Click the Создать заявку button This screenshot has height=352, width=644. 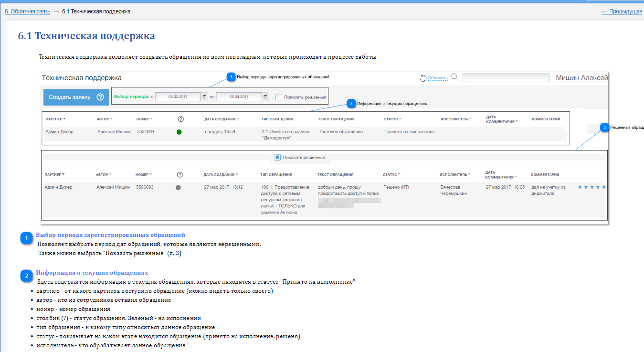pyautogui.click(x=75, y=97)
